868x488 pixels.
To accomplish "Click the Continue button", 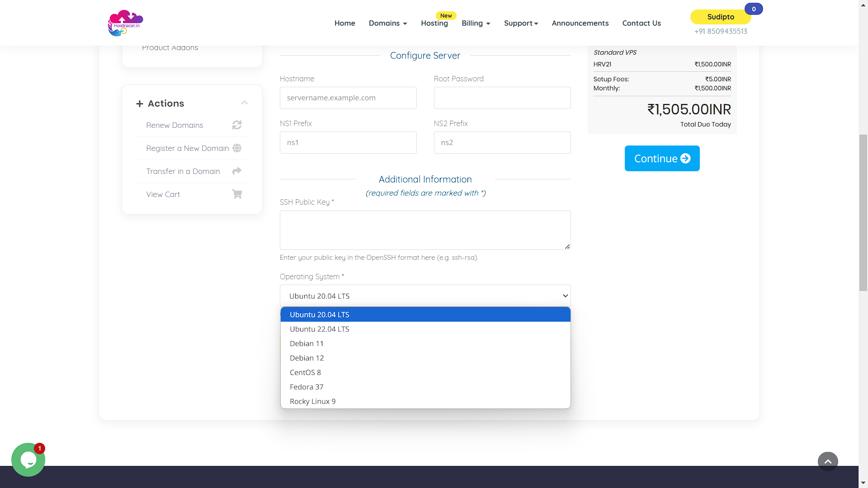I will [x=662, y=159].
